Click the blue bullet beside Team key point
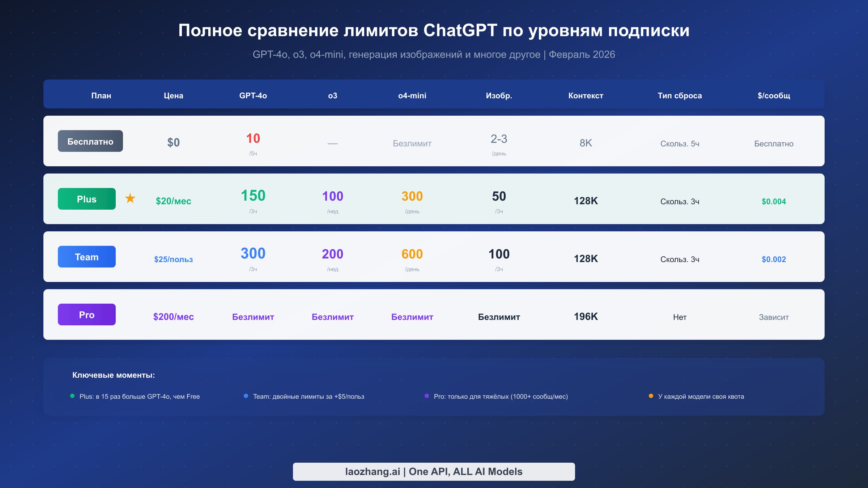This screenshot has height=488, width=868. [246, 395]
